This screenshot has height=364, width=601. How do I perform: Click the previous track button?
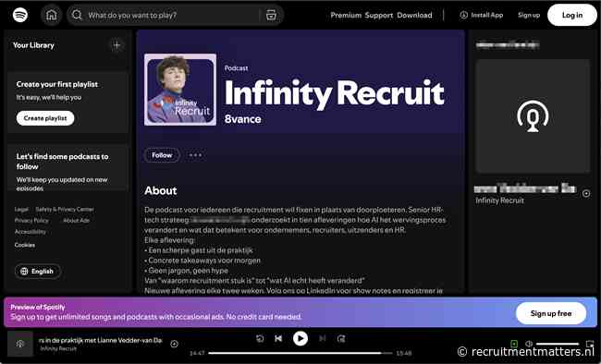tap(278, 338)
